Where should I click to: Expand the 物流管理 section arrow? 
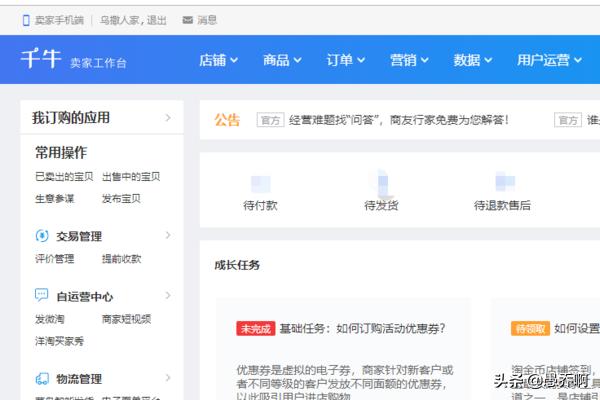tap(168, 378)
